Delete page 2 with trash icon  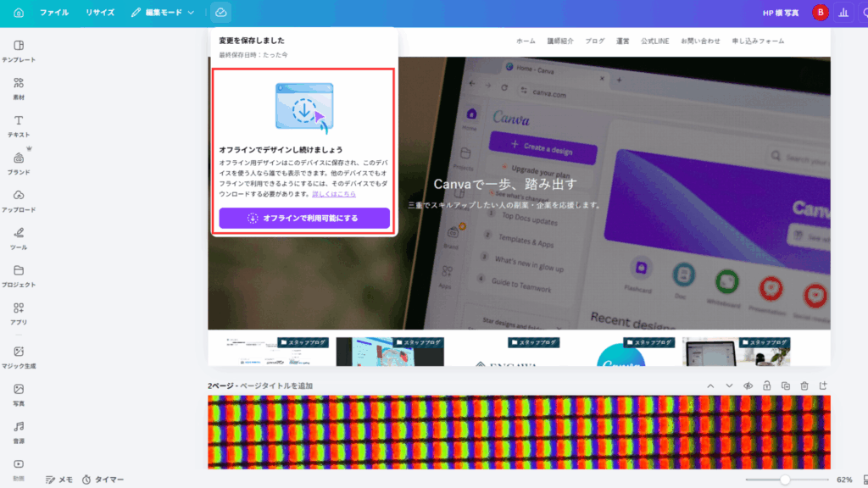click(804, 386)
